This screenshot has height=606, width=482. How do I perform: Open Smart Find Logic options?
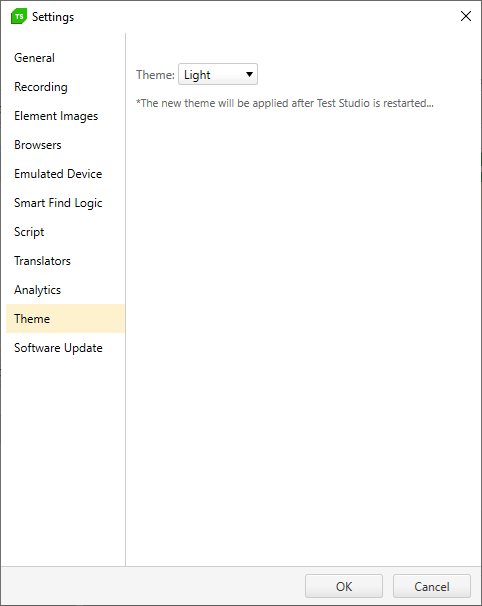pos(65,203)
